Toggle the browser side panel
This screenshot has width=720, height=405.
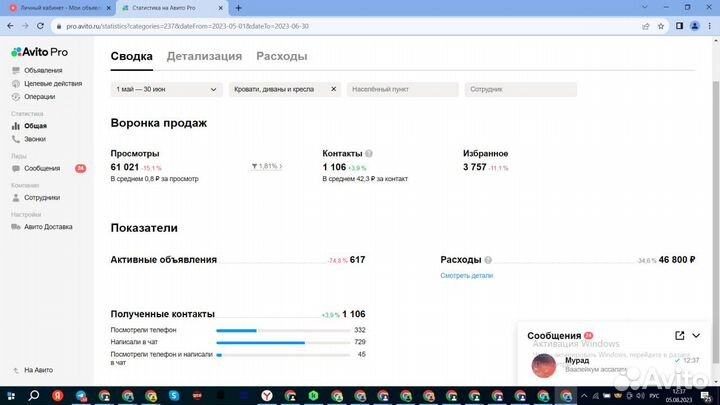[x=680, y=26]
